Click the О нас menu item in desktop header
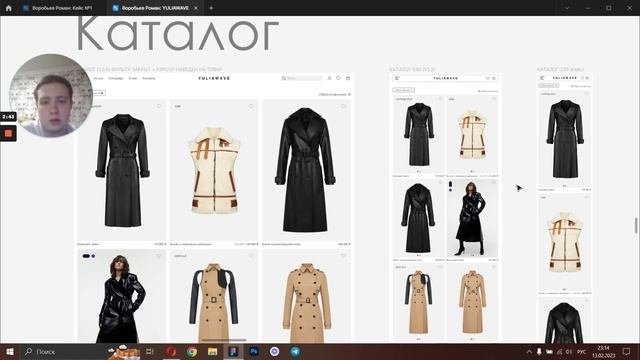Screen dimensions: 640x360 point(133,78)
